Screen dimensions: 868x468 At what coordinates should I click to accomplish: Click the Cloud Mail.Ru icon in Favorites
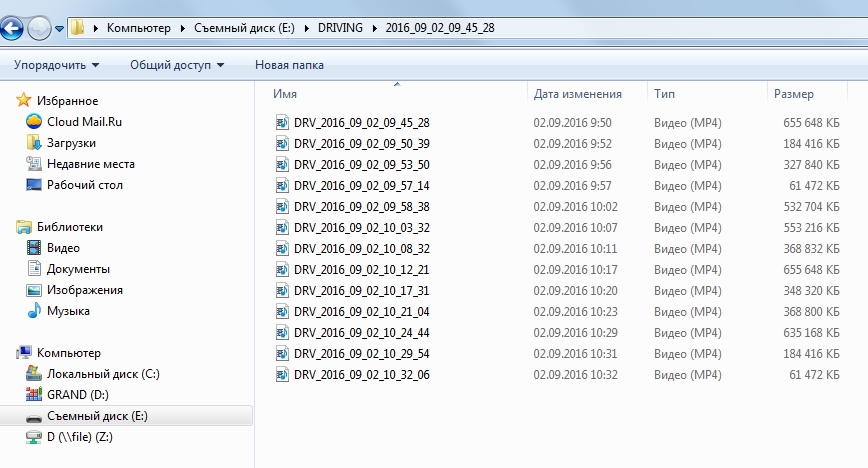click(34, 122)
